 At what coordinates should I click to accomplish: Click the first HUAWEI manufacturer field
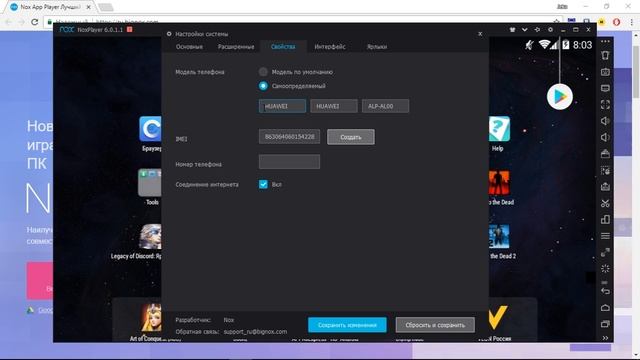(282, 106)
